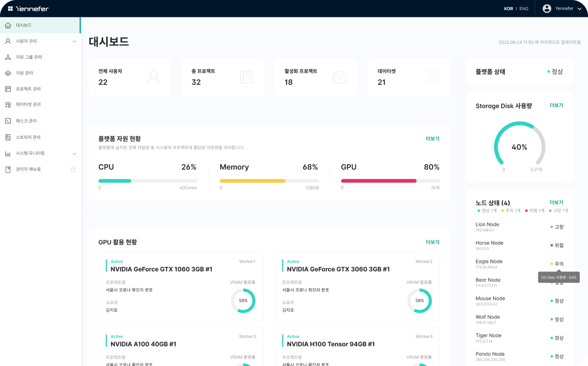The height and width of the screenshot is (366, 588).
Task: Click 더보기 next to Storage Disk 사용량
Action: (556, 106)
